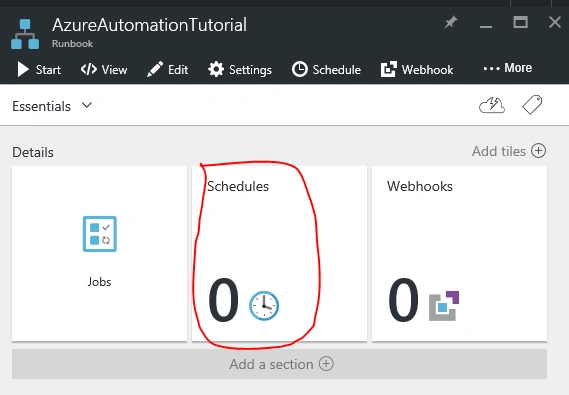569x395 pixels.
Task: Open the Webhooks tile
Action: click(x=459, y=254)
